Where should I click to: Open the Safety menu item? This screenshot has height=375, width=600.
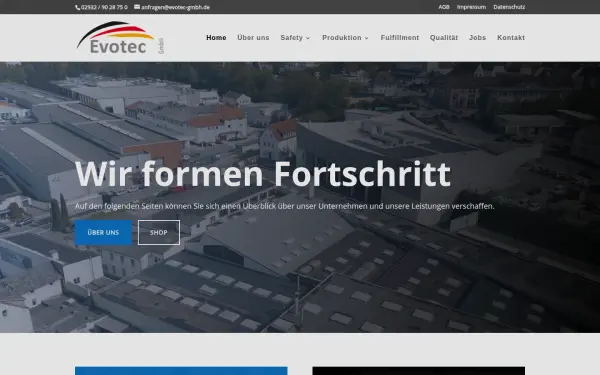[x=292, y=38]
